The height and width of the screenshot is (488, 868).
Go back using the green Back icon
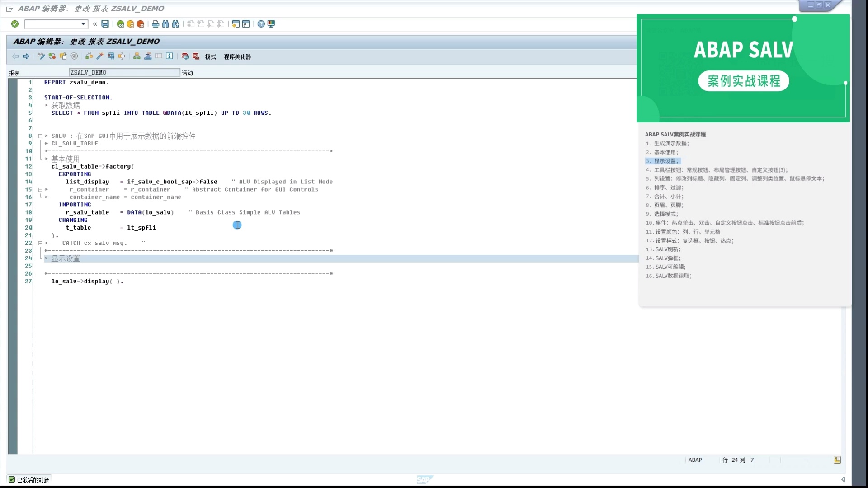(120, 24)
